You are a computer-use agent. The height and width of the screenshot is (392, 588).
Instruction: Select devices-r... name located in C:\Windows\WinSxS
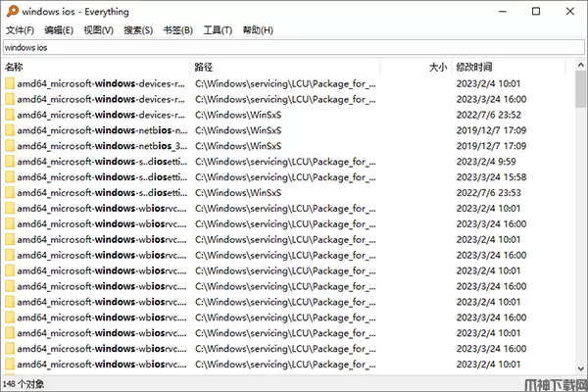101,115
